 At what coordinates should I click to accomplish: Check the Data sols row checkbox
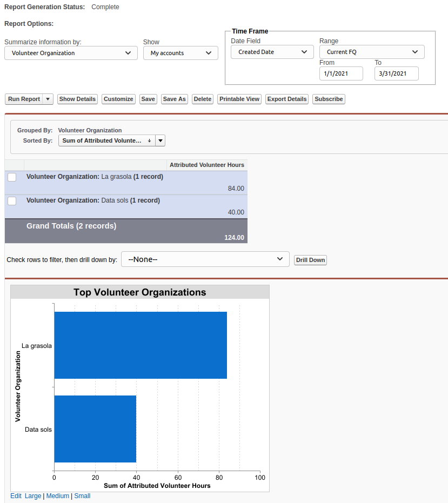point(12,201)
